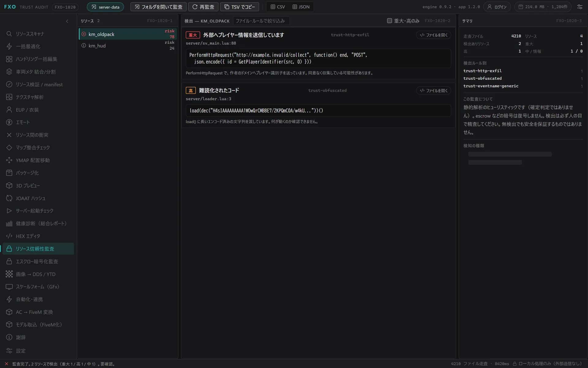The width and height of the screenshot is (588, 368).
Task: Click 外部へプレイヤー情報を送信しています heading
Action: tap(243, 35)
